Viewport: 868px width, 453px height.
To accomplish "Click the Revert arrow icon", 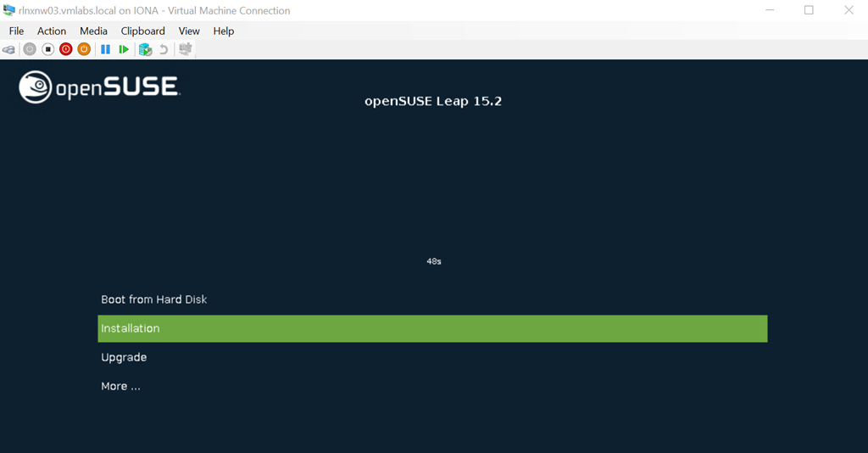I will tap(164, 49).
